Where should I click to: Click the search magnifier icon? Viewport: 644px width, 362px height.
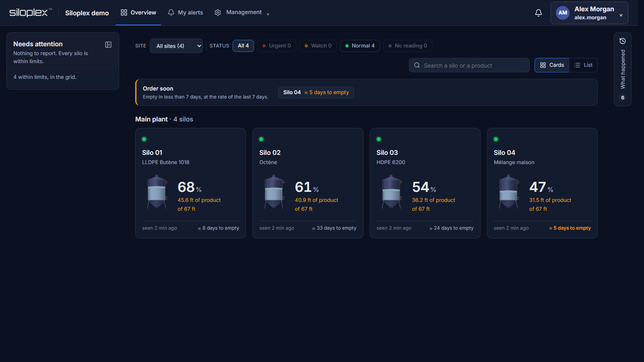click(x=417, y=65)
